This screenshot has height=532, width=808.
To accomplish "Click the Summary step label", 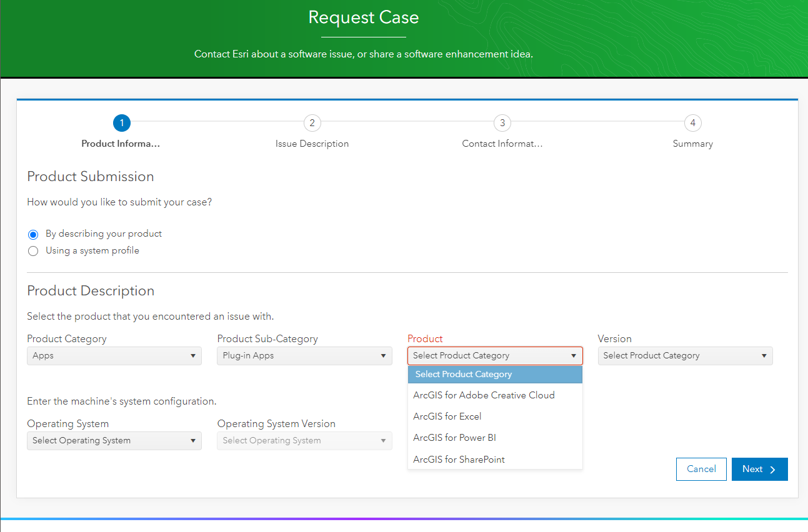I will tap(692, 144).
